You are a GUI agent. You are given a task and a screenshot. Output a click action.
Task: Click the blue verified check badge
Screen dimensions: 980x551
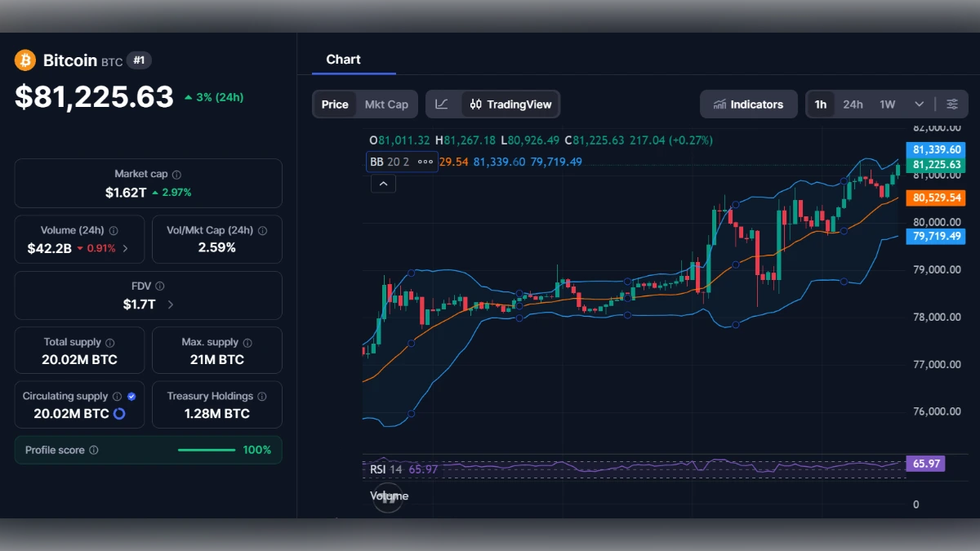[x=131, y=397]
